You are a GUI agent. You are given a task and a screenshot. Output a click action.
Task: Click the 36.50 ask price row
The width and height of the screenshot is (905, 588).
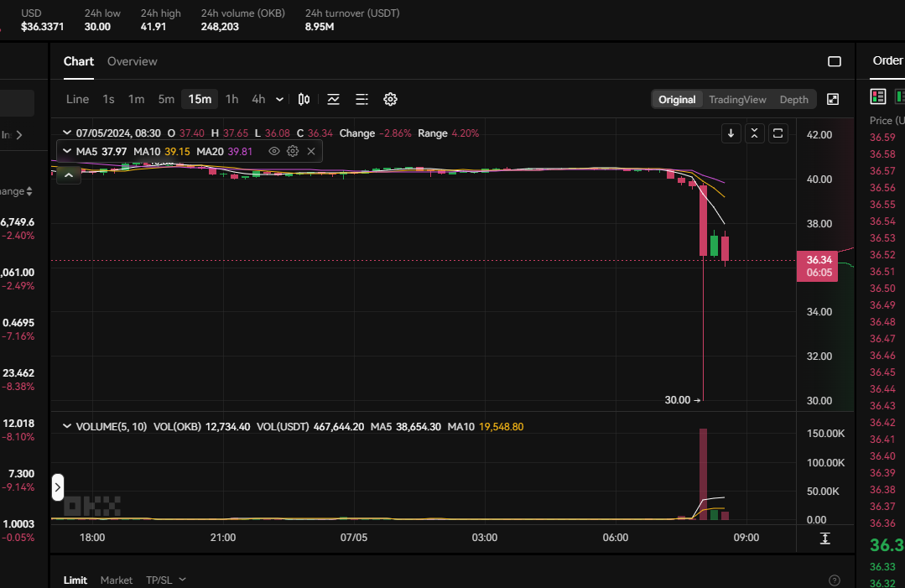[x=883, y=288]
